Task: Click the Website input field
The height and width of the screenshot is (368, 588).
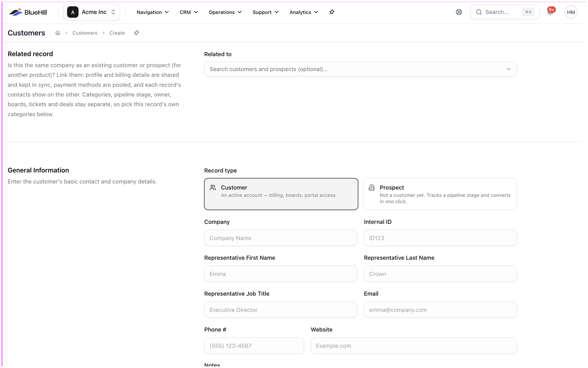Action: (x=414, y=346)
